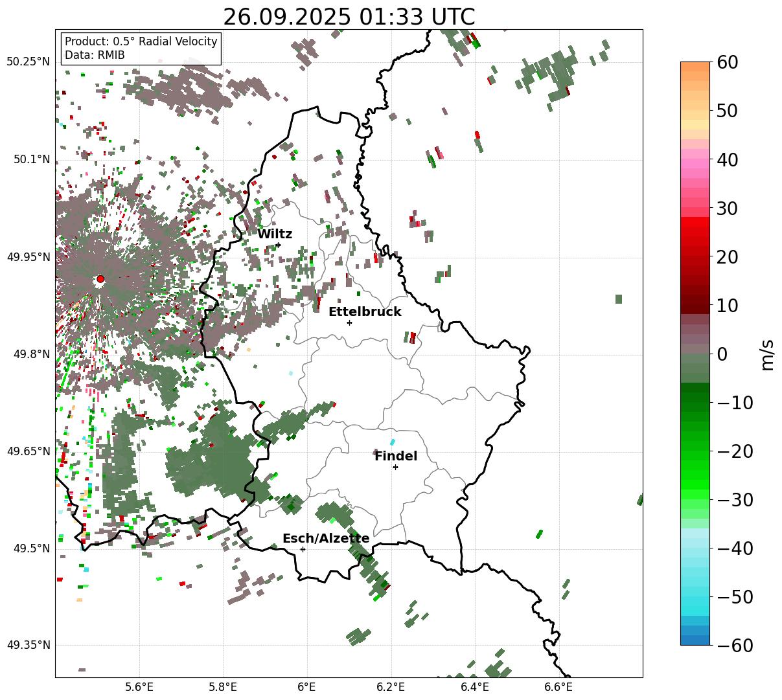
Task: Click the 6.6°E longitude tick label
Action: [558, 687]
